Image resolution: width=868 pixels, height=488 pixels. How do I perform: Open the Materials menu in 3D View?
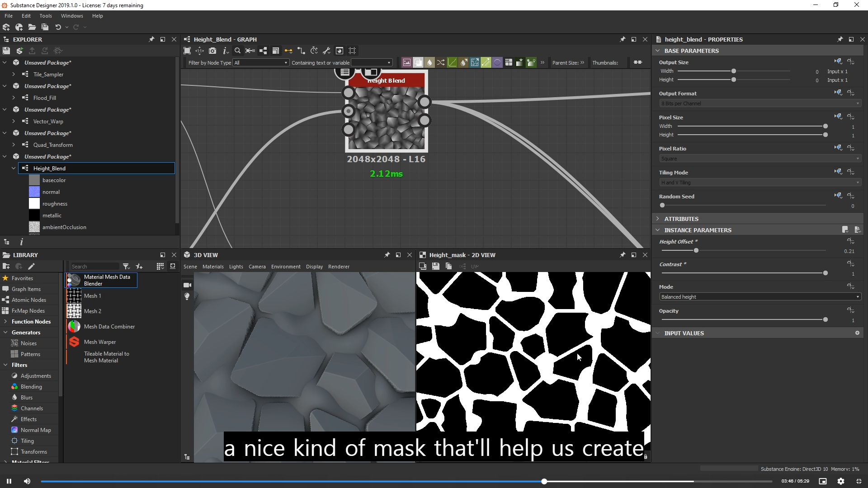coord(213,267)
